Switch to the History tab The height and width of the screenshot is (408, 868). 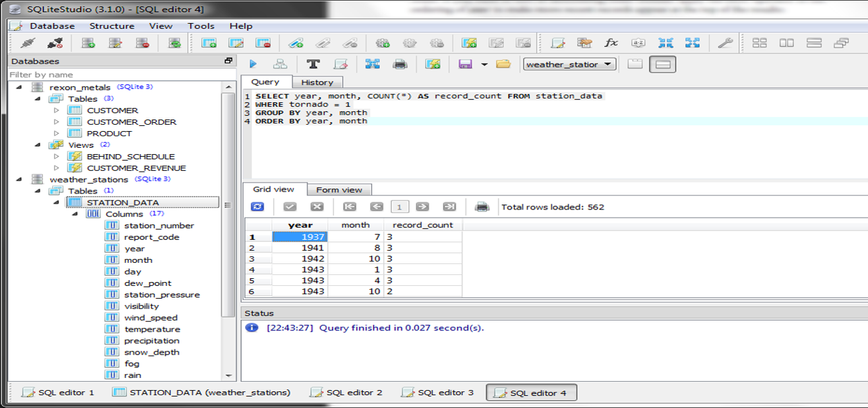(x=317, y=82)
